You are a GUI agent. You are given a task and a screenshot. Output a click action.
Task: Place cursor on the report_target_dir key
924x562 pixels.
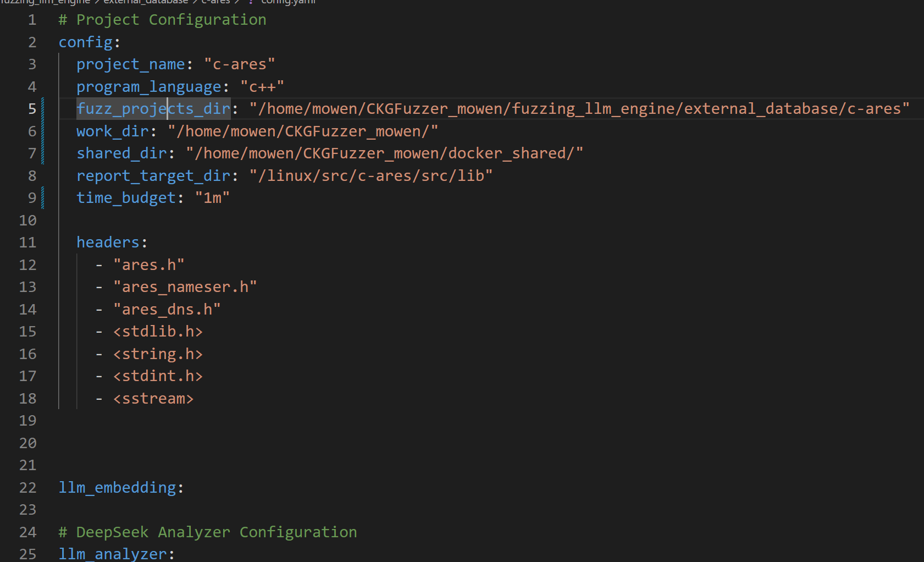[x=153, y=176]
